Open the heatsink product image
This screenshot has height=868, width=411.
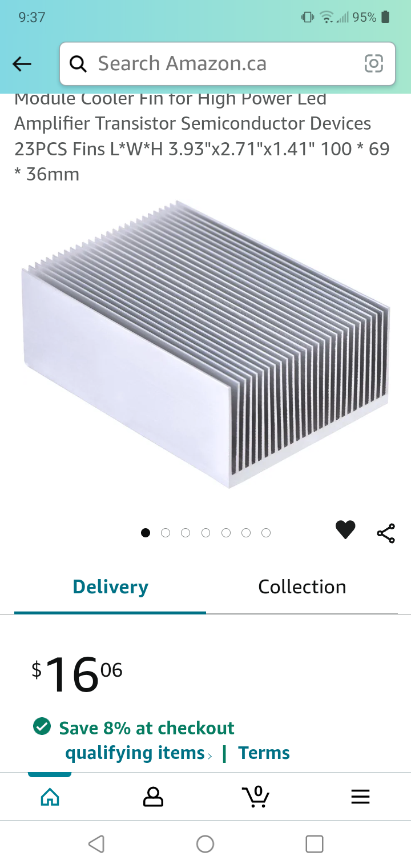pyautogui.click(x=205, y=344)
